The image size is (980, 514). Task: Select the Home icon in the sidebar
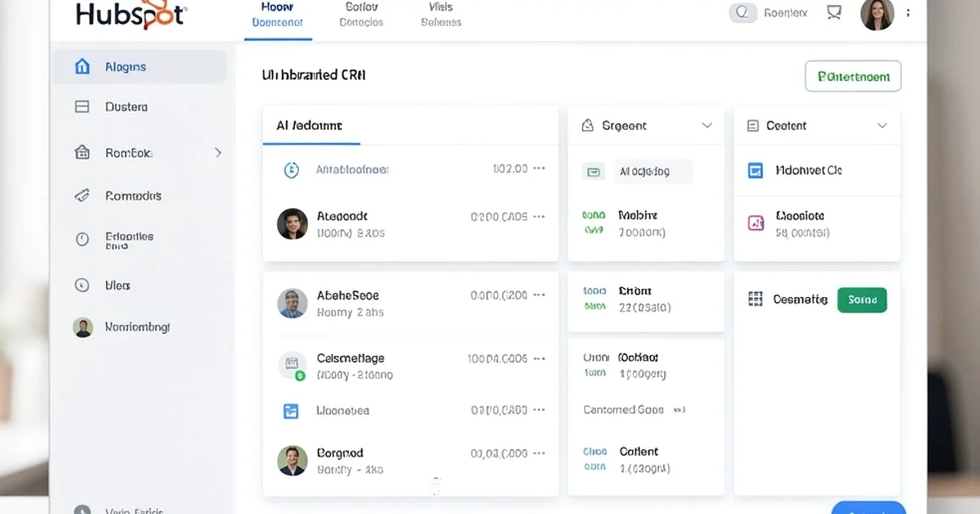82,67
